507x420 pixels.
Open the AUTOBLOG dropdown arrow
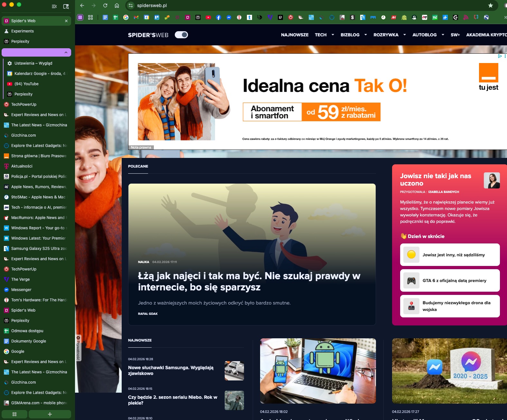click(443, 35)
